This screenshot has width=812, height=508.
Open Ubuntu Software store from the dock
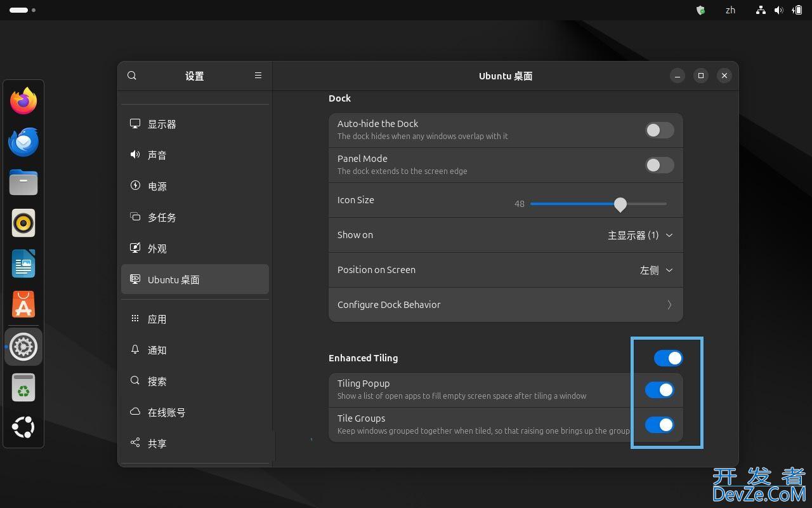23,304
